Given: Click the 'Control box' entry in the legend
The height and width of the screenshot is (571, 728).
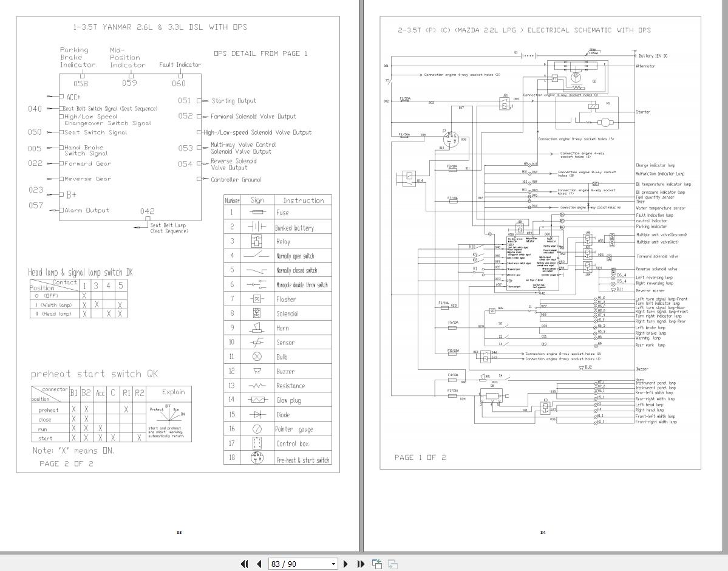Looking at the screenshot, I should pyautogui.click(x=293, y=443).
